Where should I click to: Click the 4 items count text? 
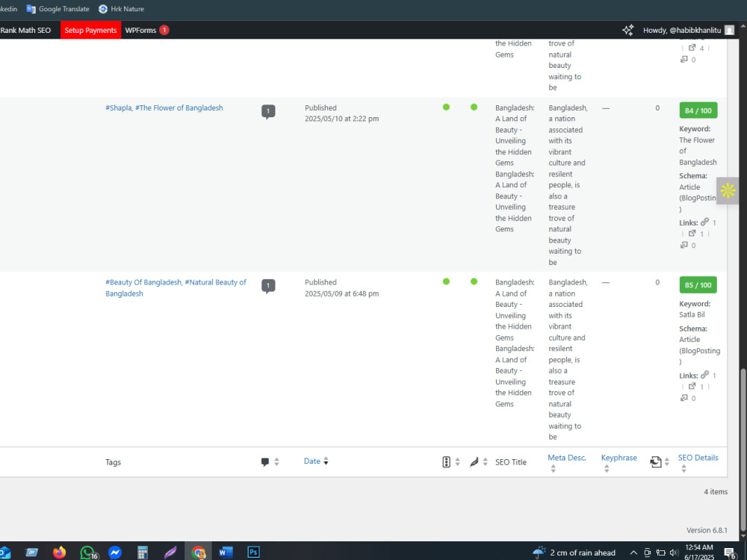click(x=716, y=491)
